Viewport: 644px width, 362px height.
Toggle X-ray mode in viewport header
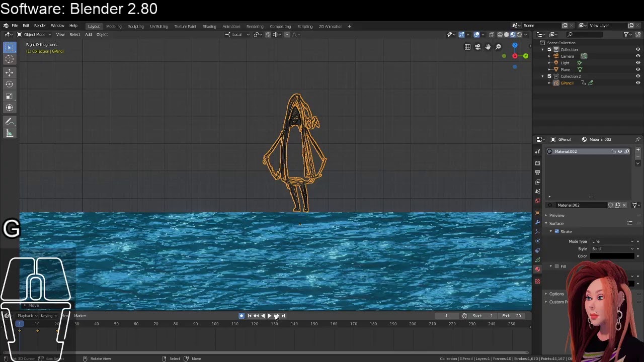492,35
